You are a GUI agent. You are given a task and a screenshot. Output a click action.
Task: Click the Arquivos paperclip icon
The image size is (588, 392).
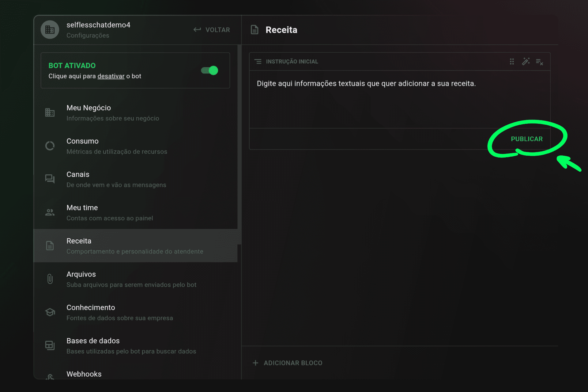50,279
